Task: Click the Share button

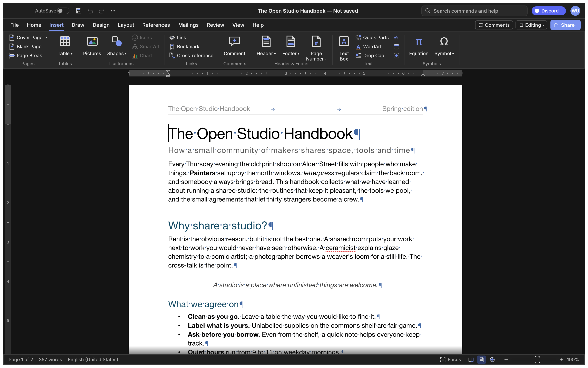Action: pos(565,25)
